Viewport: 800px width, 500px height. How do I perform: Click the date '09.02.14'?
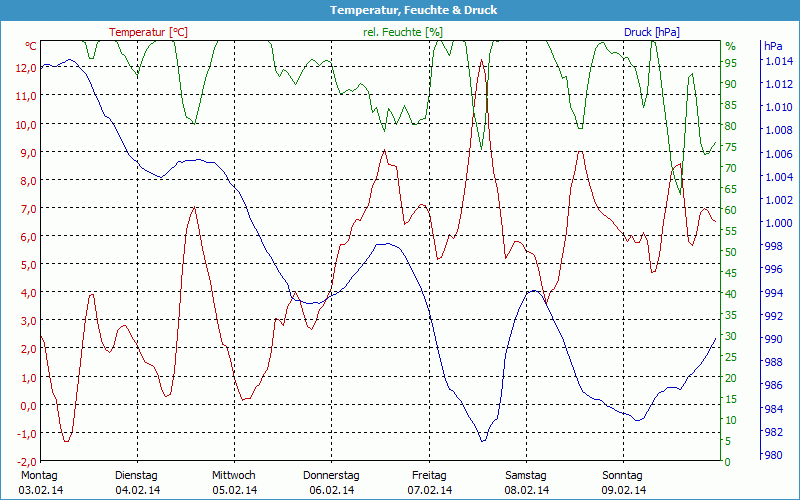point(623,490)
